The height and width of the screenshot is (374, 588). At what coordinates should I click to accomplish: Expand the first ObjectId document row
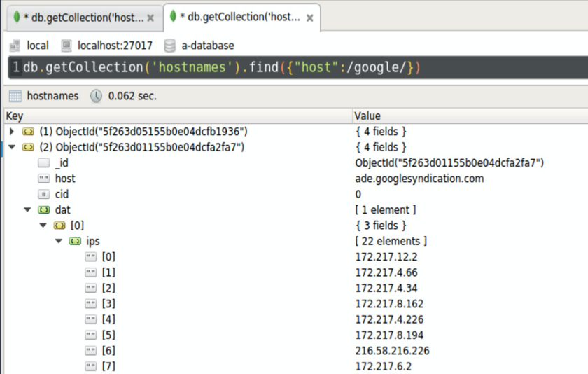tap(11, 132)
